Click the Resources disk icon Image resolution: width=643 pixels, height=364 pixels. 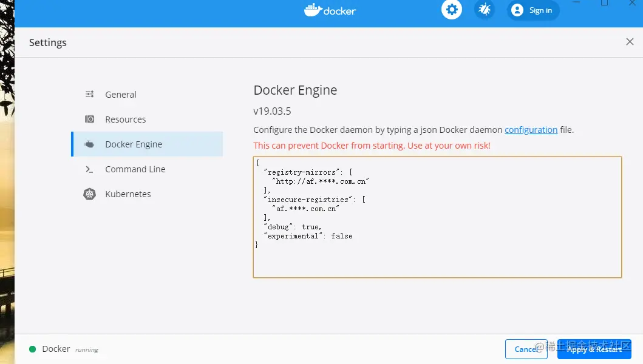pyautogui.click(x=89, y=120)
